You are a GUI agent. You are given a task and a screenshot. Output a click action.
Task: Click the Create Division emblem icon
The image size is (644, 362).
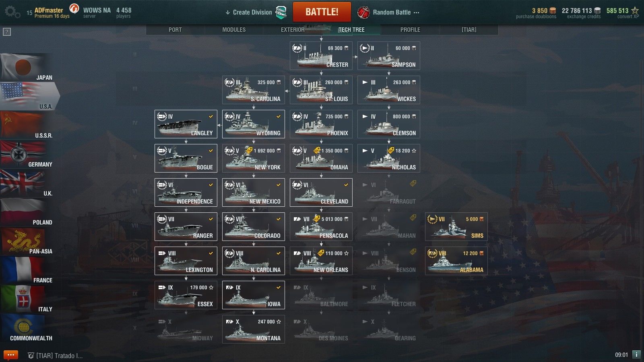pyautogui.click(x=281, y=12)
